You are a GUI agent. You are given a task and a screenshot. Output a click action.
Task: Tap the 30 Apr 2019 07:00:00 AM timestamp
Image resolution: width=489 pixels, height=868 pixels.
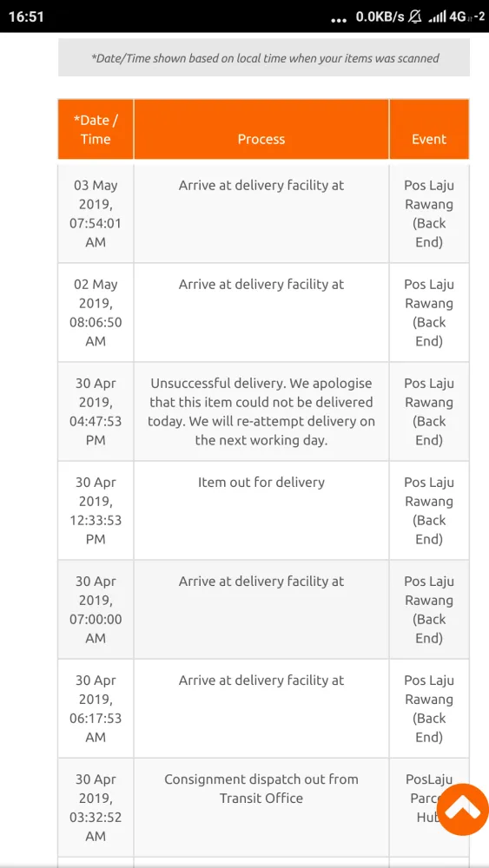(96, 610)
